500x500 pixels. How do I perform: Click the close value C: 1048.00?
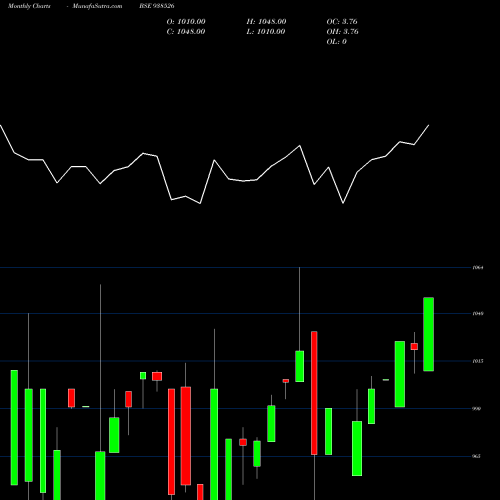(x=186, y=32)
